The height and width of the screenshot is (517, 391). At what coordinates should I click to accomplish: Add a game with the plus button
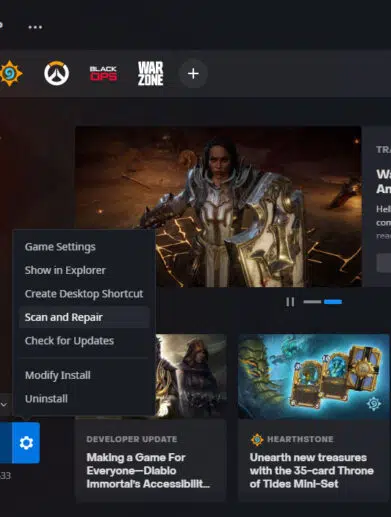(x=193, y=73)
